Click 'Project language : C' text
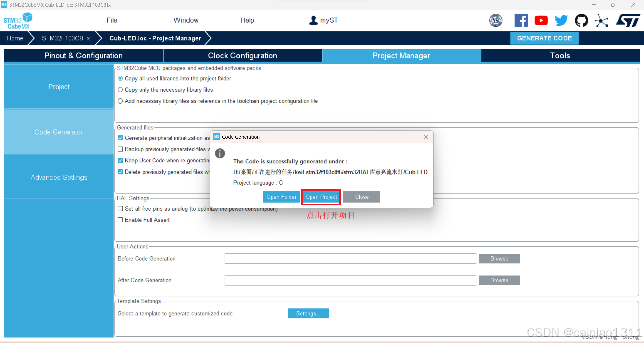 [258, 183]
